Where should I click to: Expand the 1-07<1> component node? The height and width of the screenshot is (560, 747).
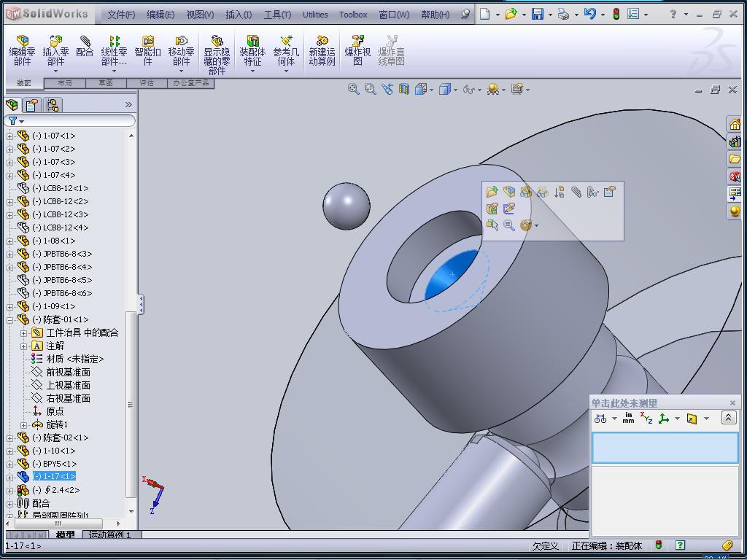click(10, 136)
